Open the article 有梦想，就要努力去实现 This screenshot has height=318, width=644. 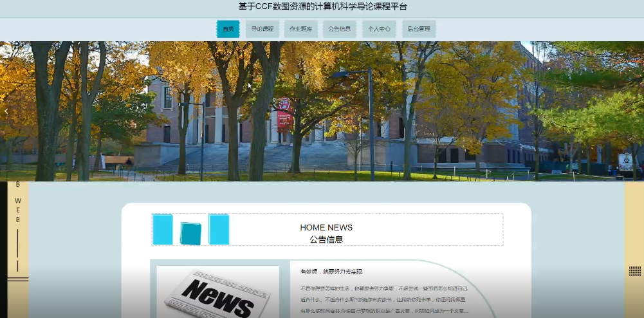click(x=331, y=272)
